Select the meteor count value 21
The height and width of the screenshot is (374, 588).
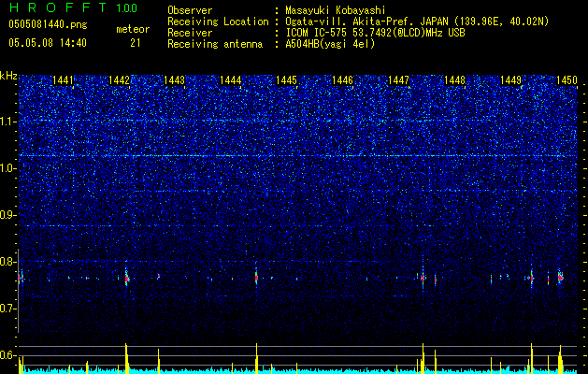click(136, 43)
